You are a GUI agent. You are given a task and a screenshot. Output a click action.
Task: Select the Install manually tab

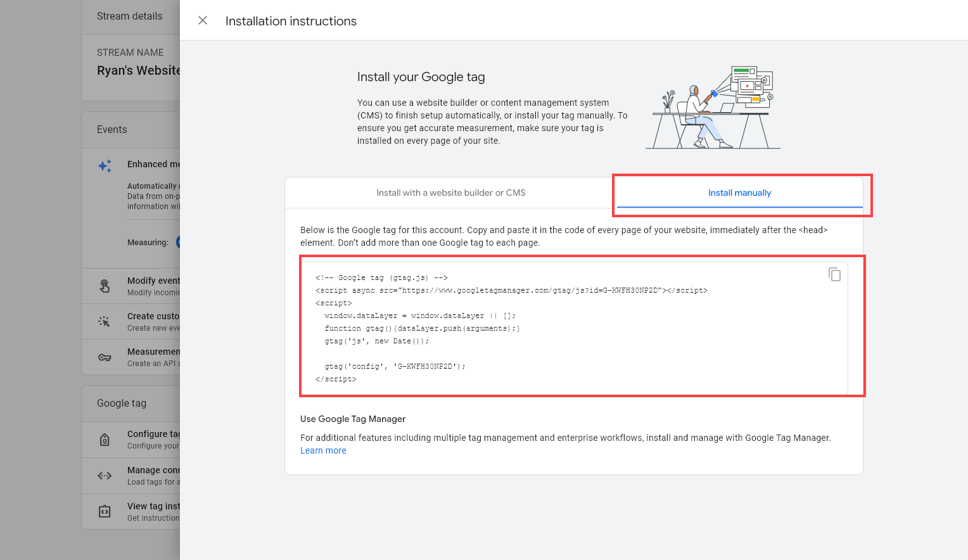pos(739,193)
